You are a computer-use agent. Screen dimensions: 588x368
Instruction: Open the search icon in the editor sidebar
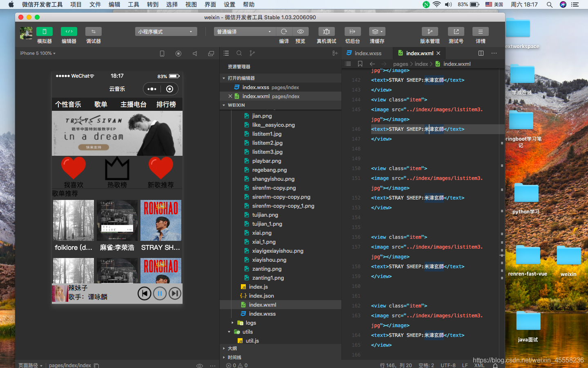tap(239, 53)
